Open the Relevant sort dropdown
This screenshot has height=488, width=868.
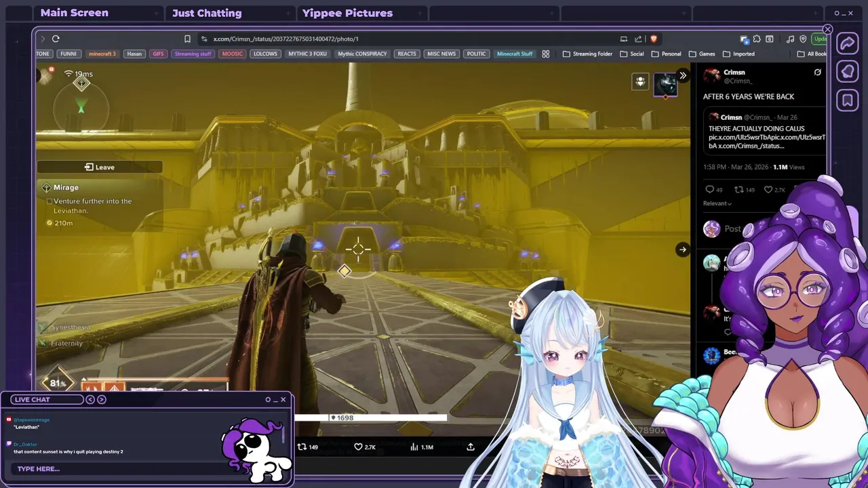coord(717,203)
